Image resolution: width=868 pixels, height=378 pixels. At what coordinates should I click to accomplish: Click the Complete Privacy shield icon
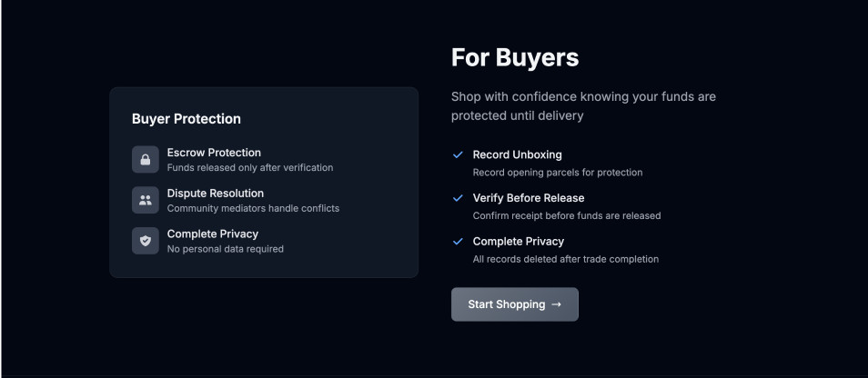click(x=145, y=241)
